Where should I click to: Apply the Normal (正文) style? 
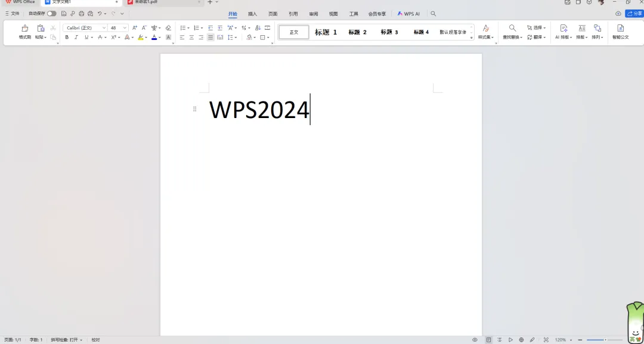(x=293, y=32)
